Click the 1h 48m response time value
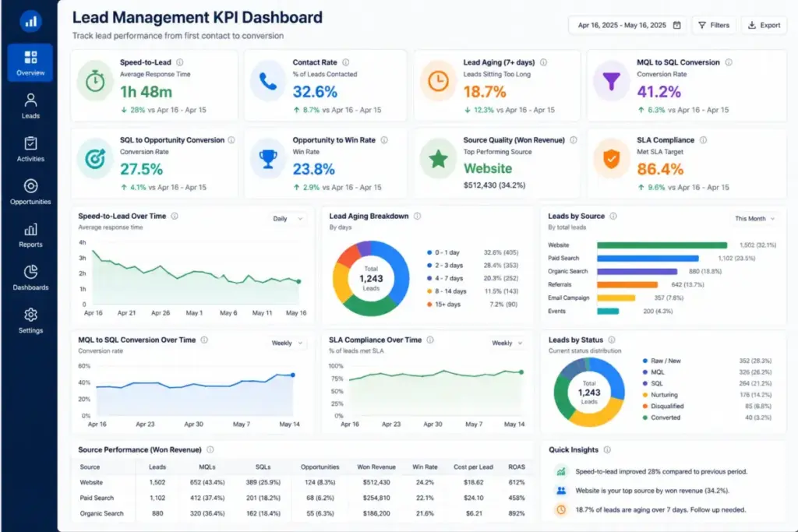Image resolution: width=798 pixels, height=532 pixels. (146, 92)
